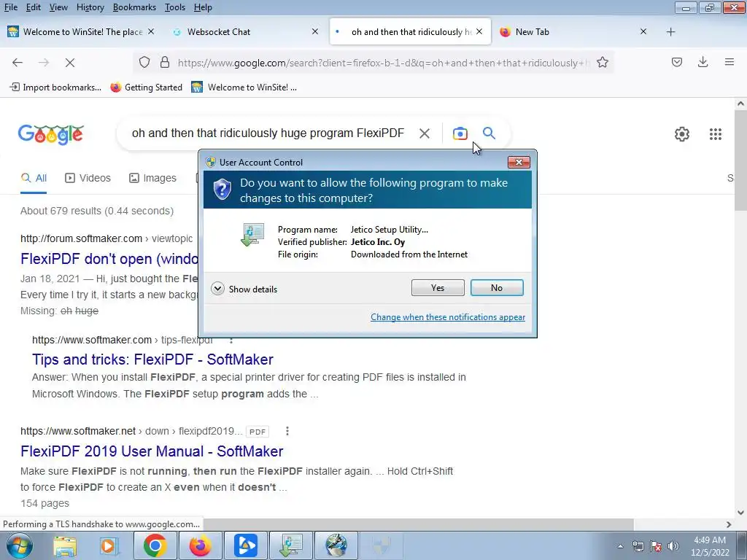Open the History menu
This screenshot has width=747, height=560.
[x=90, y=7]
